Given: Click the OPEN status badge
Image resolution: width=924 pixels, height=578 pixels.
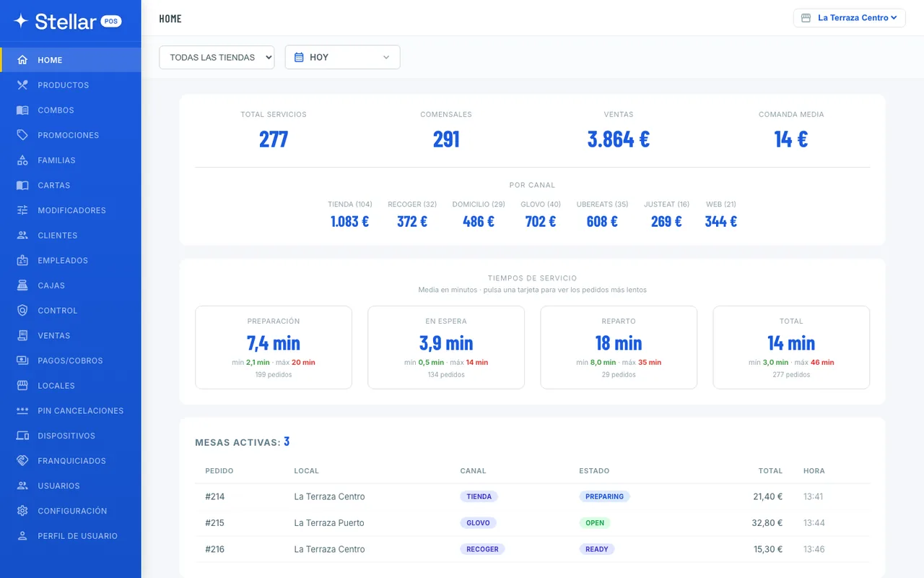Looking at the screenshot, I should [x=595, y=523].
